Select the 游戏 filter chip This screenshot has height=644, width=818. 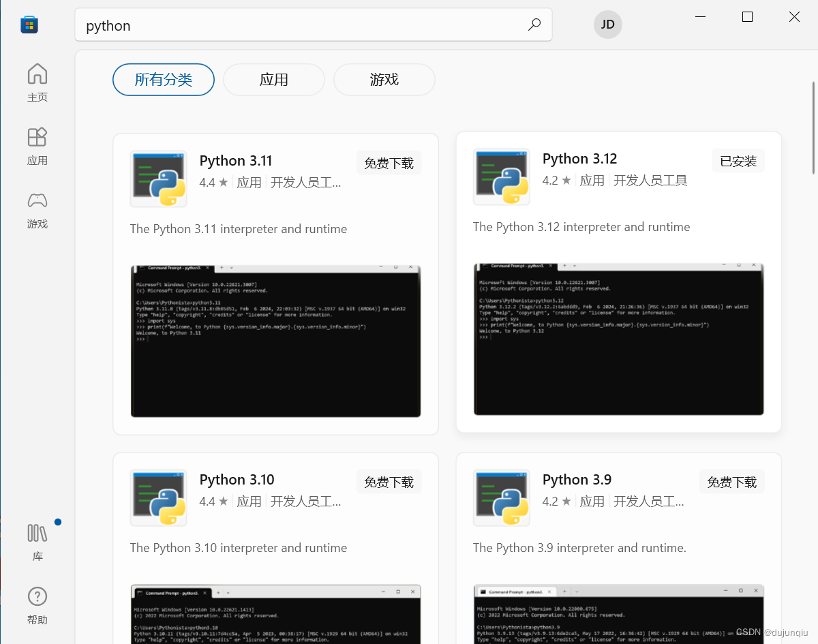(x=384, y=79)
